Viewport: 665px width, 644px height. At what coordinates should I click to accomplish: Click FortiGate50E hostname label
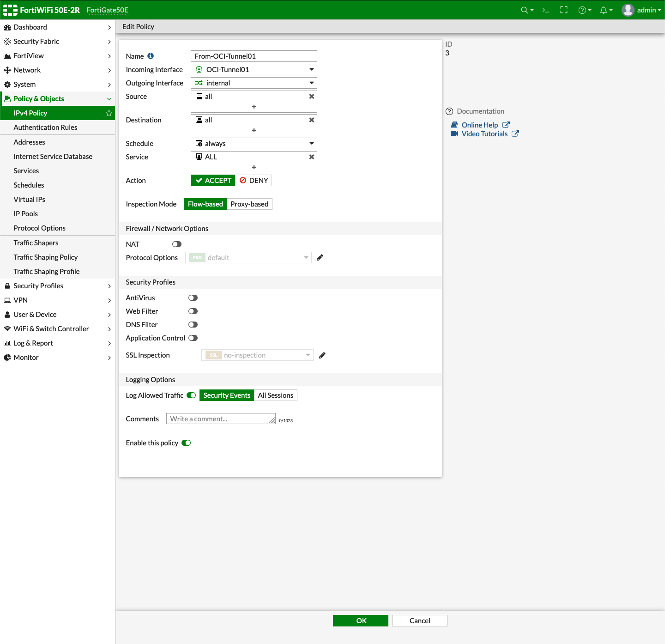pyautogui.click(x=108, y=10)
